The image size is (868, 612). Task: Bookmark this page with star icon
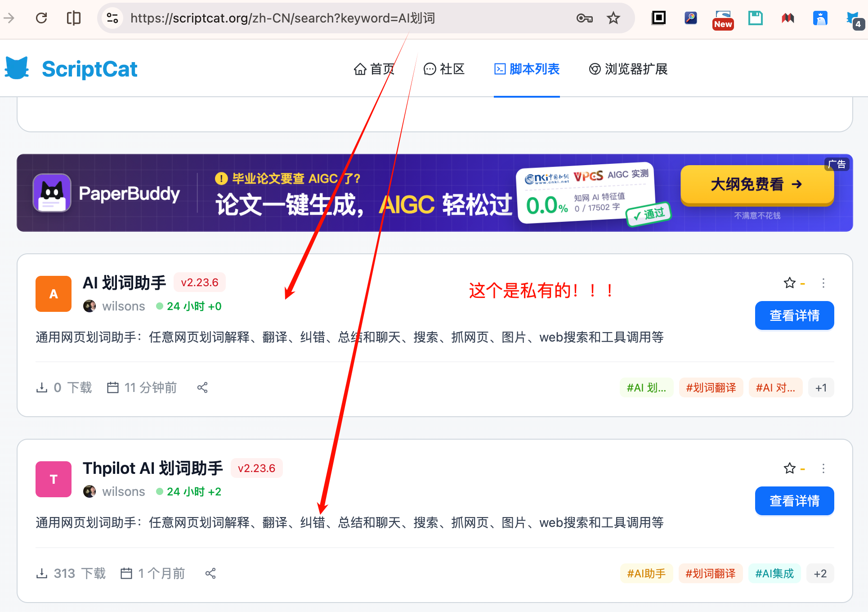click(613, 18)
